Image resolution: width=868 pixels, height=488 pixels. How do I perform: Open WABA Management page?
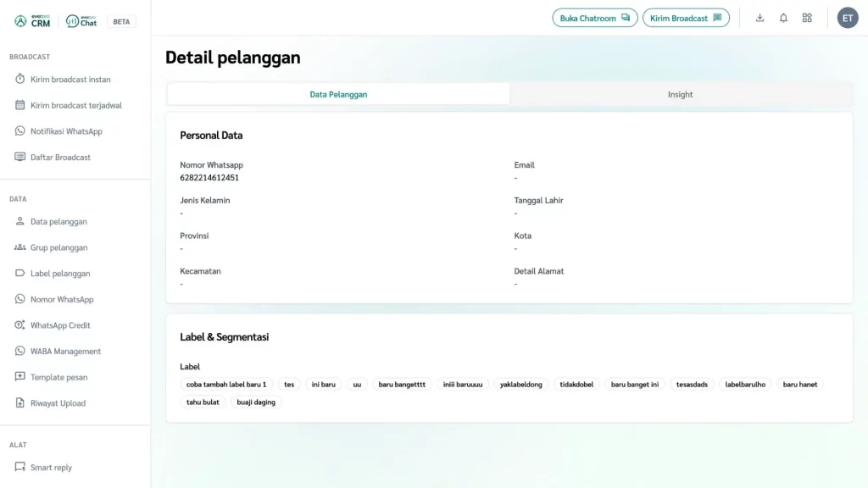65,352
